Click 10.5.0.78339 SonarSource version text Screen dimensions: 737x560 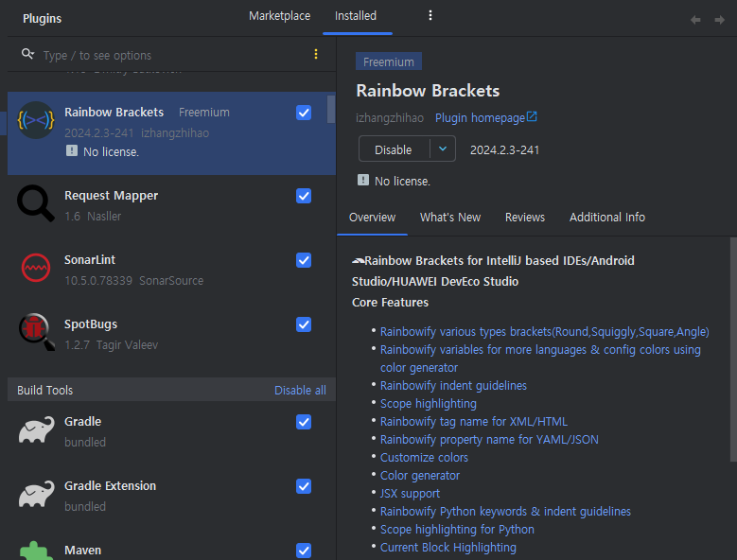pos(134,280)
